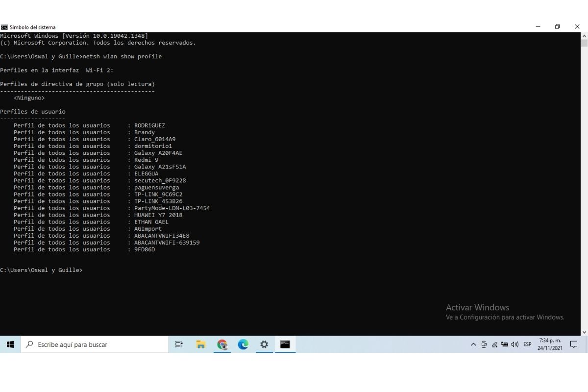Viewport: 588px width, 392px height.
Task: Click the vertical scrollbar thumb
Action: pyautogui.click(x=584, y=43)
